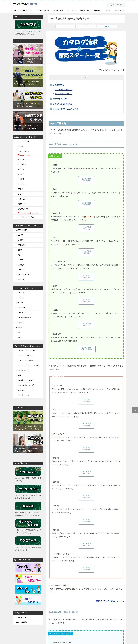Click カタログ請求 button under 羽倉

(86, 204)
